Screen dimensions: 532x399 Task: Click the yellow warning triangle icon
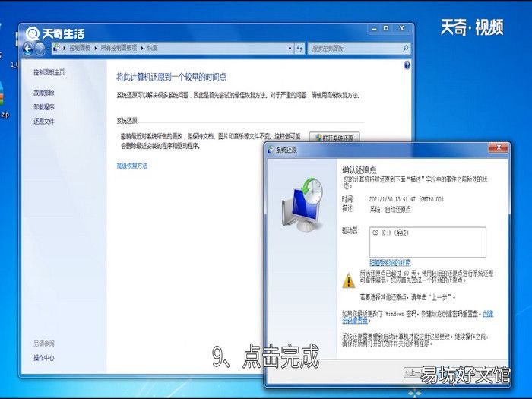(348, 280)
